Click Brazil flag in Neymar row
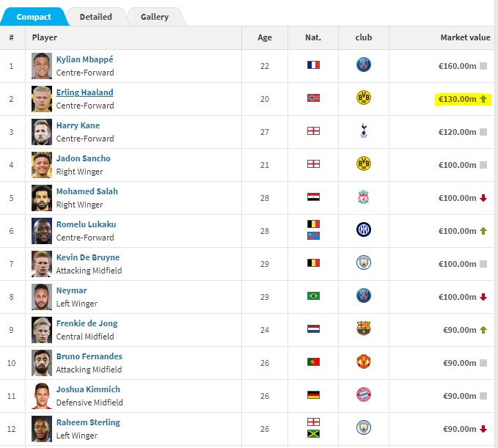The image size is (498, 448). coord(313,296)
